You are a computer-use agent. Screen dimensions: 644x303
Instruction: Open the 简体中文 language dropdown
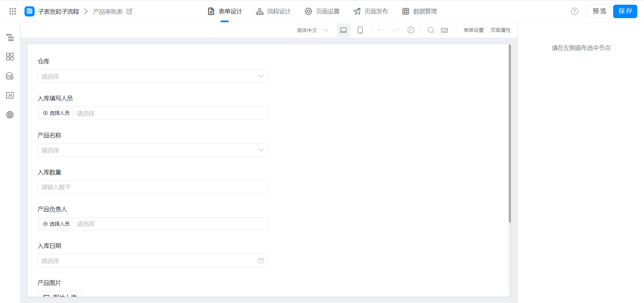[x=312, y=30]
